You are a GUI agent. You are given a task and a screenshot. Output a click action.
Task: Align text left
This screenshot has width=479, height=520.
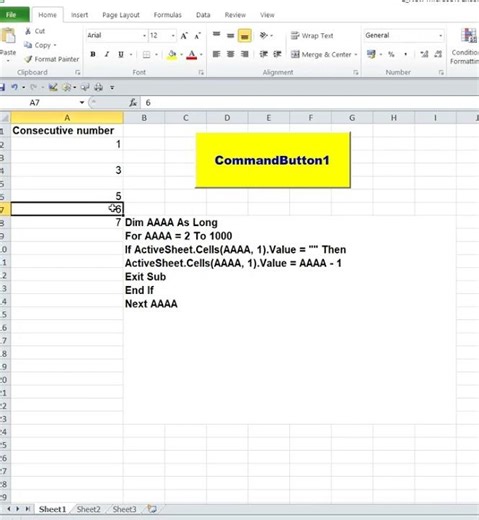[216, 54]
